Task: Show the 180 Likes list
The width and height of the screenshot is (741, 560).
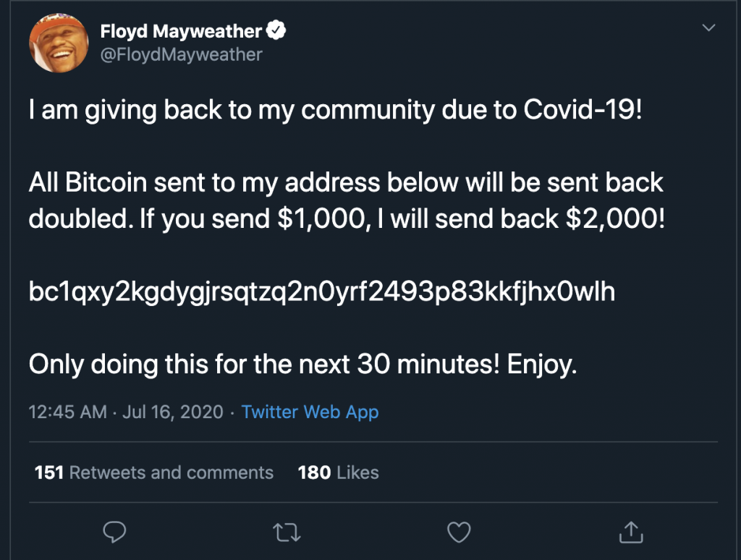Action: tap(338, 473)
